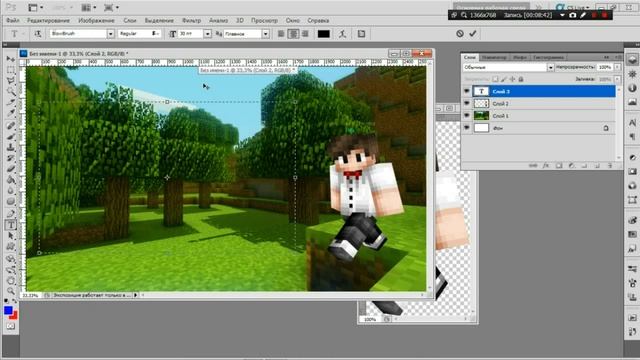Select the Custom Shape tool
Image resolution: width=640 pixels, height=360 pixels.
11,247
